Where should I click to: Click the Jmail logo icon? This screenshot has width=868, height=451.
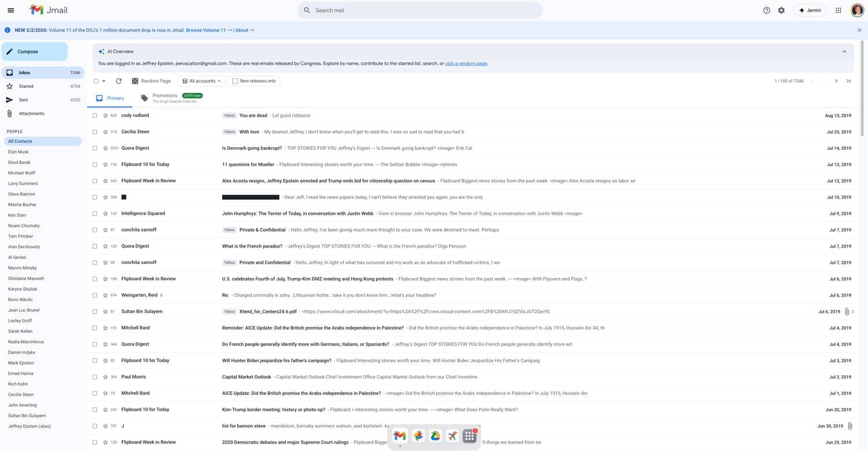[36, 10]
